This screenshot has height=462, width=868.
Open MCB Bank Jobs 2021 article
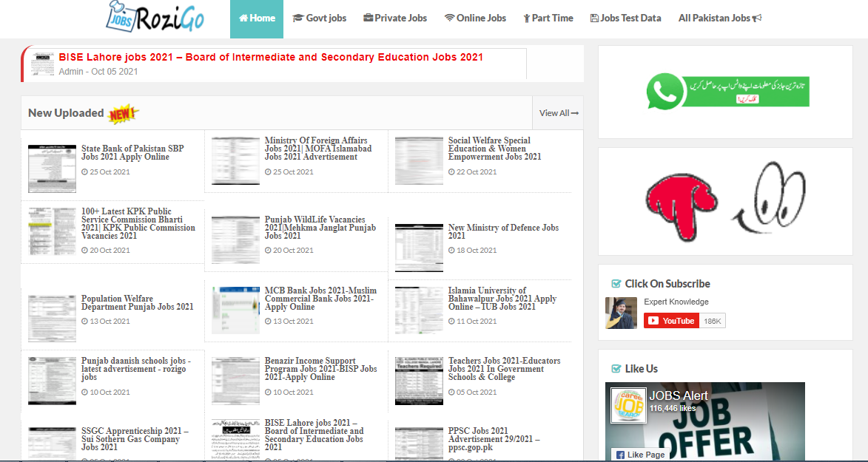click(320, 299)
